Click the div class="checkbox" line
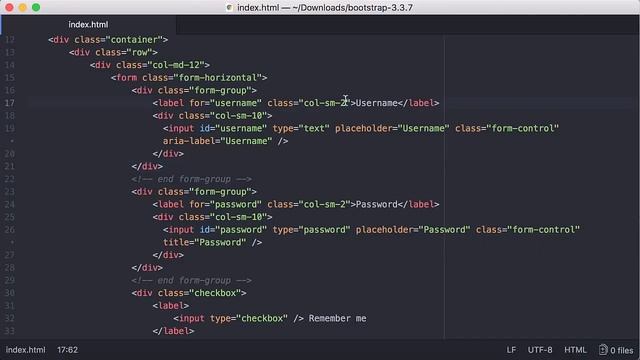The height and width of the screenshot is (360, 640). tap(189, 293)
